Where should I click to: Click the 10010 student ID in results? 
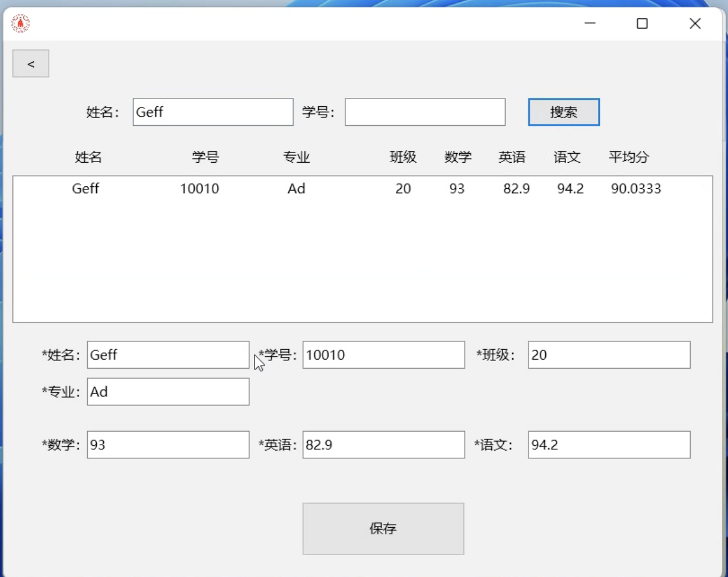pyautogui.click(x=199, y=189)
